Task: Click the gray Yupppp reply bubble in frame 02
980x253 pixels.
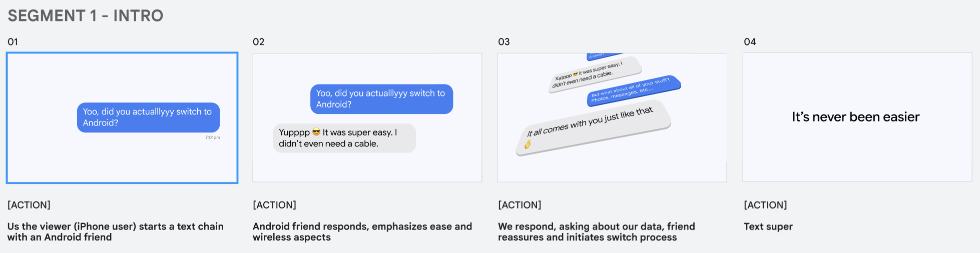Action: [344, 138]
